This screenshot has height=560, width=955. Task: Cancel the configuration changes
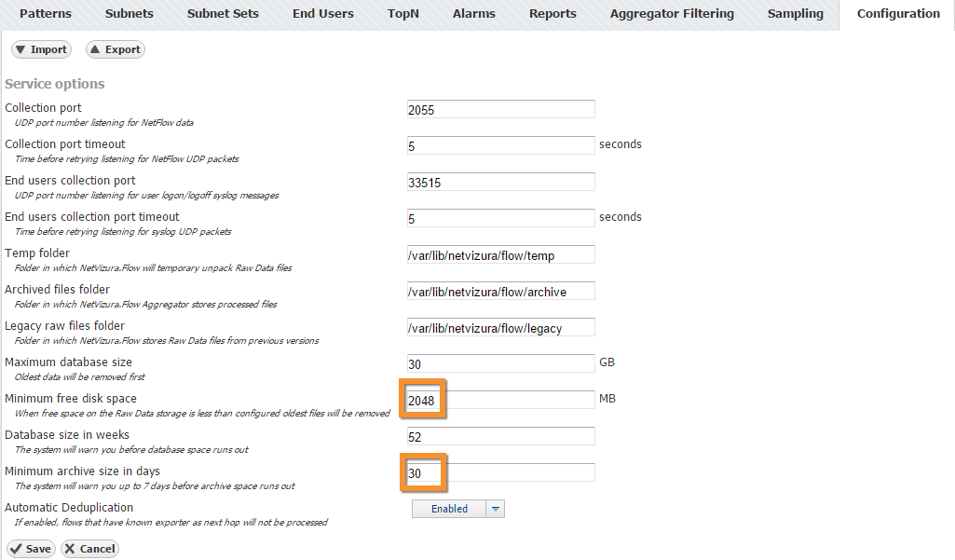[89, 549]
